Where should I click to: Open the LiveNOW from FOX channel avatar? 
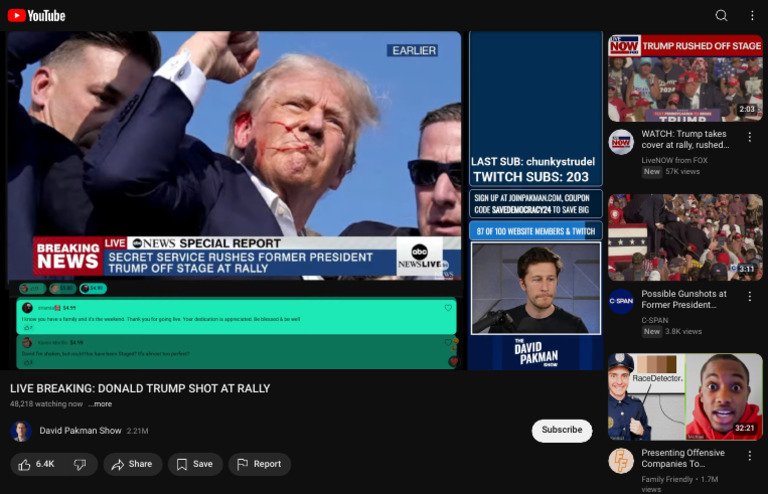(621, 142)
